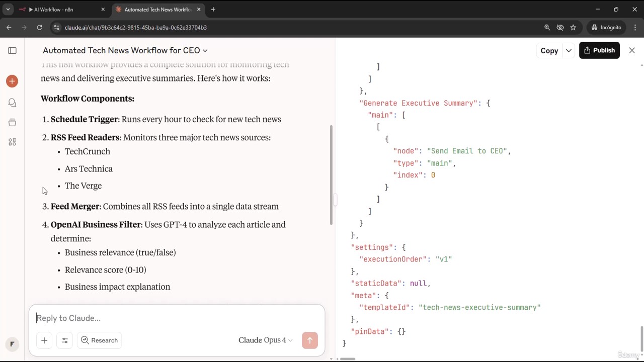
Task: Click the OpenAI Business Filter heading text
Action: click(96, 225)
